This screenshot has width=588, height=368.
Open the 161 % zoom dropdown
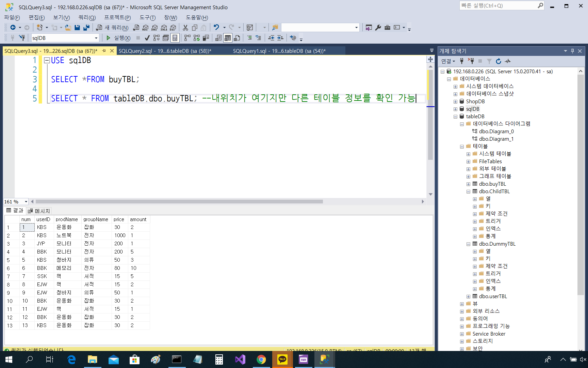click(26, 202)
